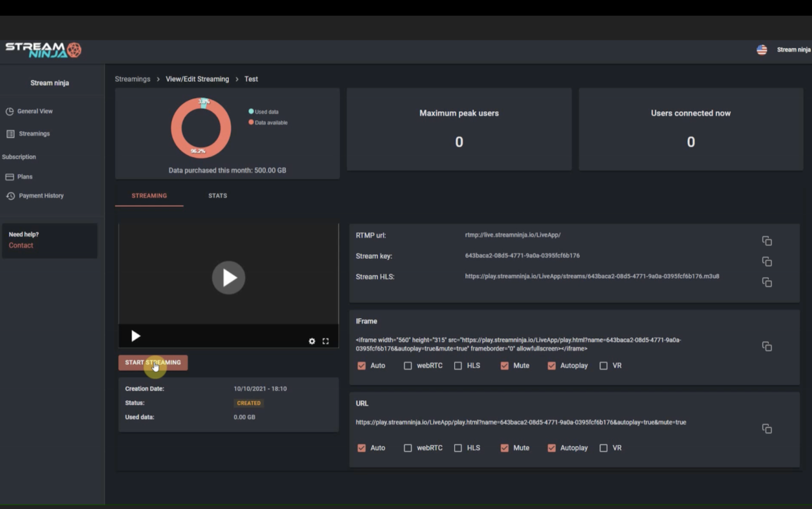
Task: Toggle Mute checkbox in URL section
Action: pyautogui.click(x=504, y=448)
